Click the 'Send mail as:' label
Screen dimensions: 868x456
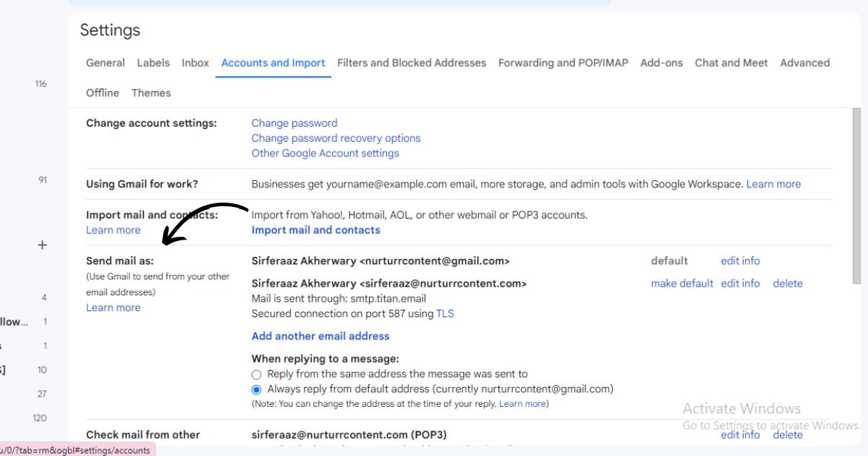120,261
